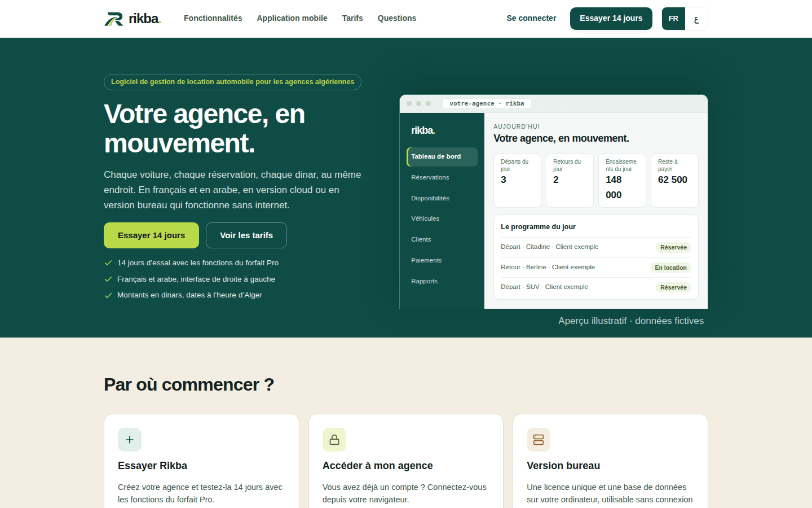Click the 'Version bureau' card title
The height and width of the screenshot is (508, 812).
point(563,466)
